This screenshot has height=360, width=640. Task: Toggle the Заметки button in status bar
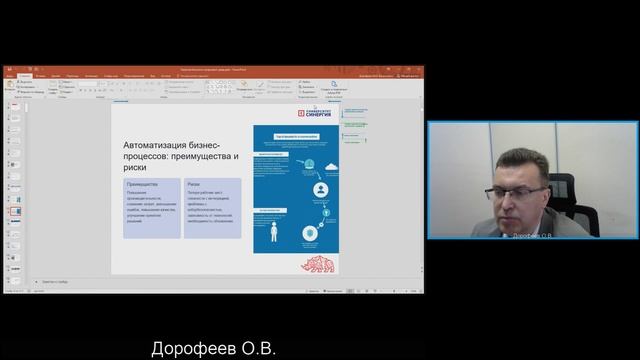click(313, 291)
